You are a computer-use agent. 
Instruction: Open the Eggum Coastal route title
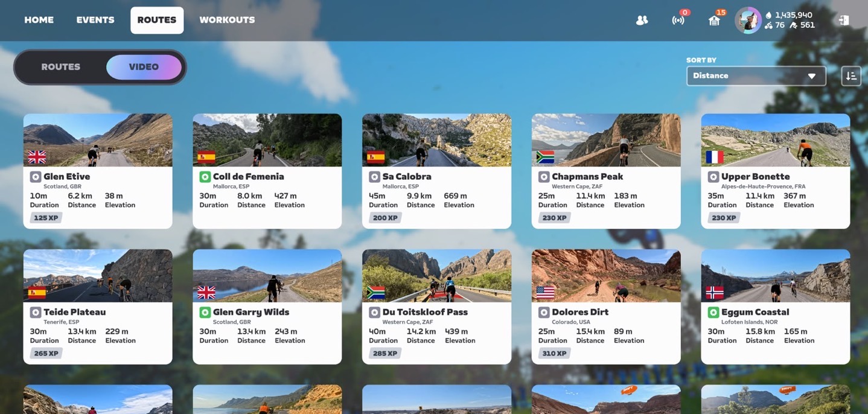click(755, 313)
